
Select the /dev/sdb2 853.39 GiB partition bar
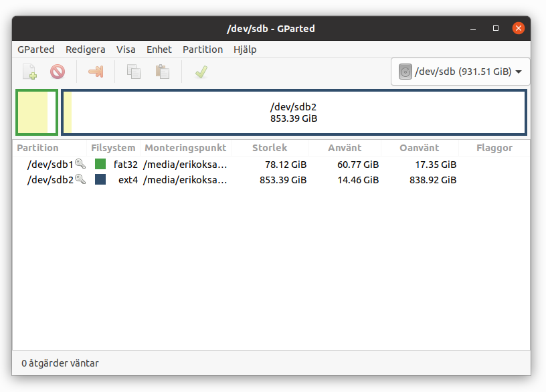[x=294, y=112]
